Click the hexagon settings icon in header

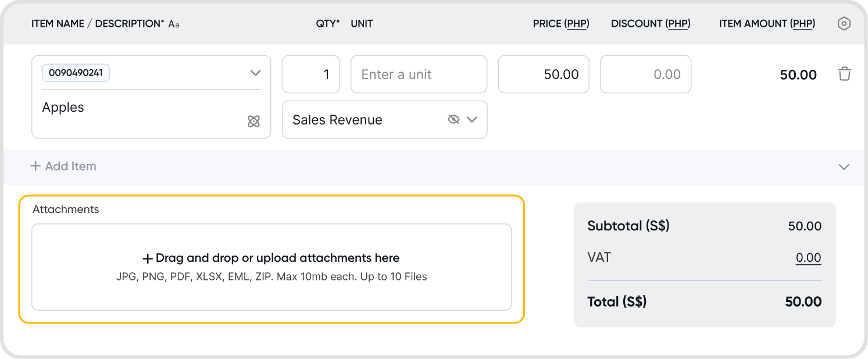(x=844, y=24)
